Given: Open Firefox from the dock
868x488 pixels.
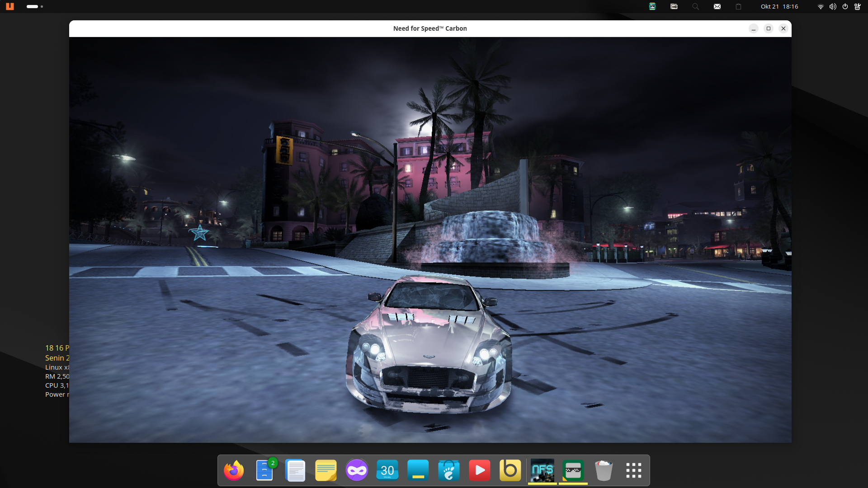Looking at the screenshot, I should [x=234, y=470].
